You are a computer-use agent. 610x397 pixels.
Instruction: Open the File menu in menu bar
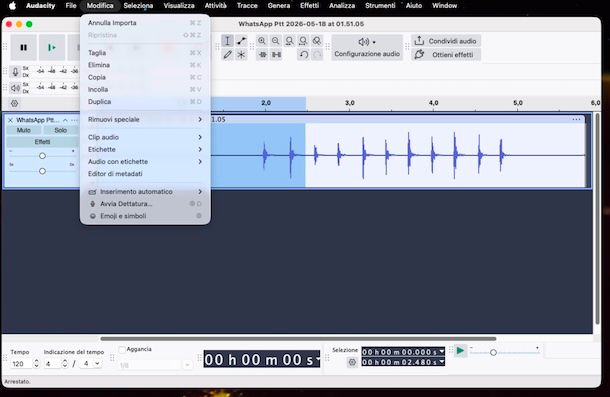[x=71, y=5]
